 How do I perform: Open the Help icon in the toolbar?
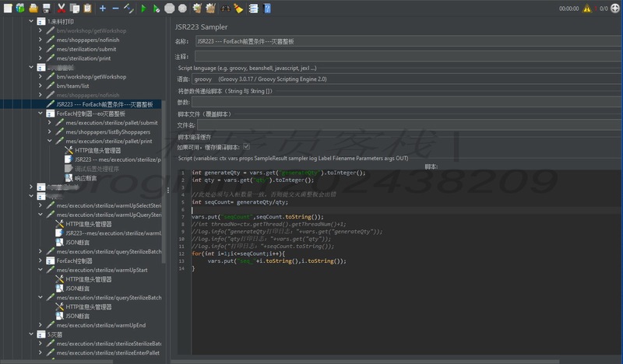267,8
